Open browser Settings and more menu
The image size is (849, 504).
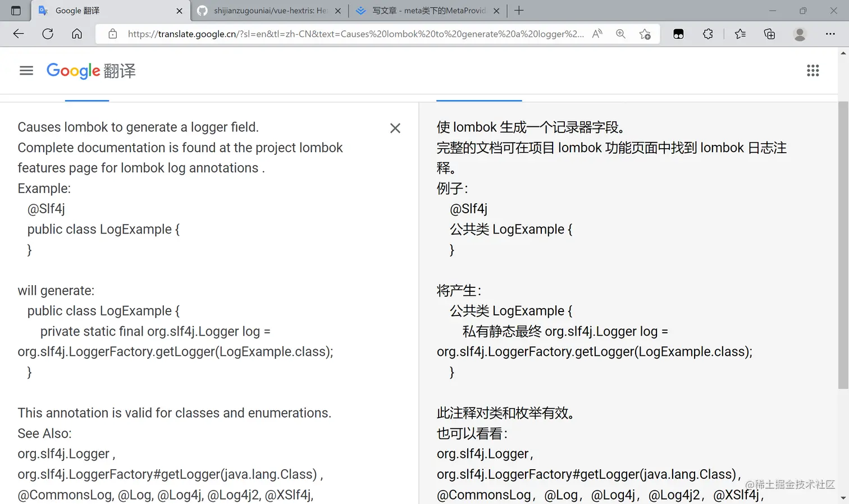pyautogui.click(x=830, y=34)
